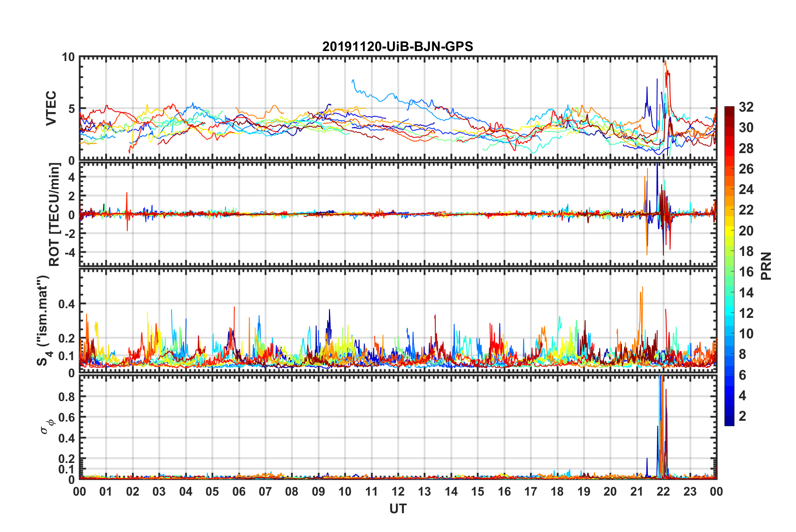Click x-axis tick label 18
Viewport: 796px width, 532px height.
[x=557, y=491]
